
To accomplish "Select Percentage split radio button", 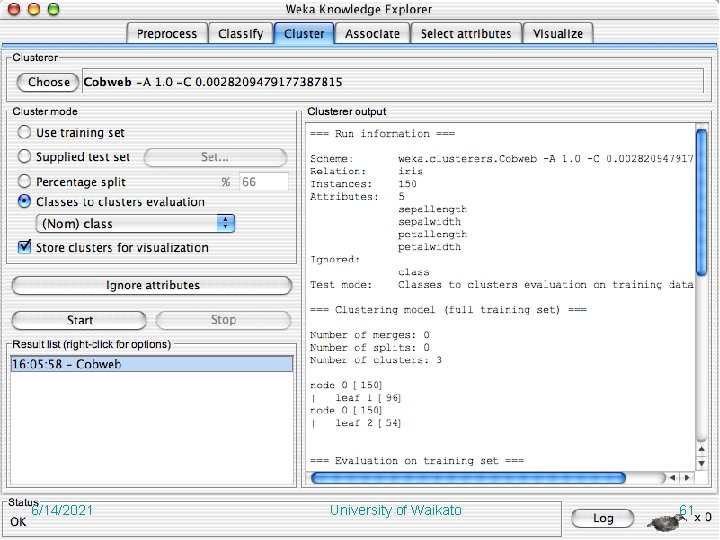I will point(24,181).
